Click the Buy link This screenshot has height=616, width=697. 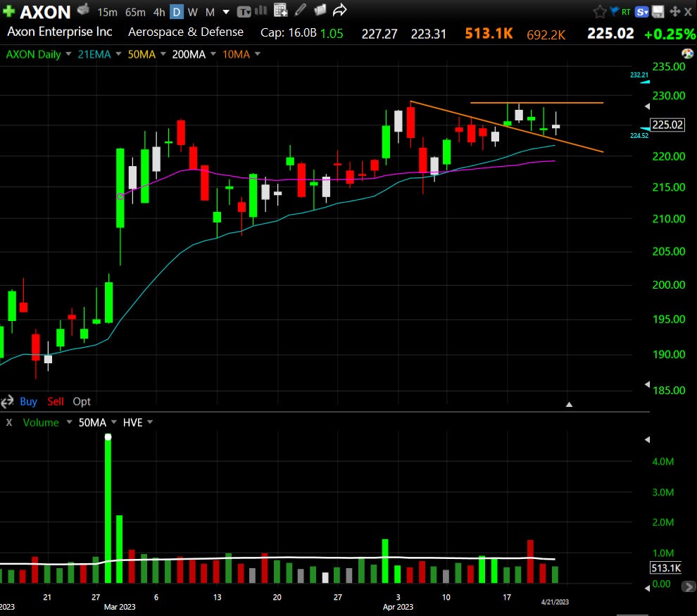tap(28, 402)
